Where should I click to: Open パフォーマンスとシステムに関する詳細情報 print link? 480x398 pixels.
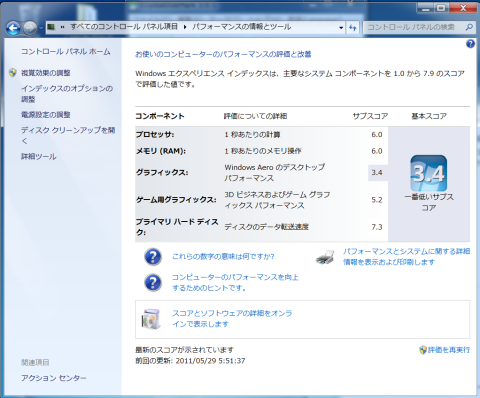(407, 257)
